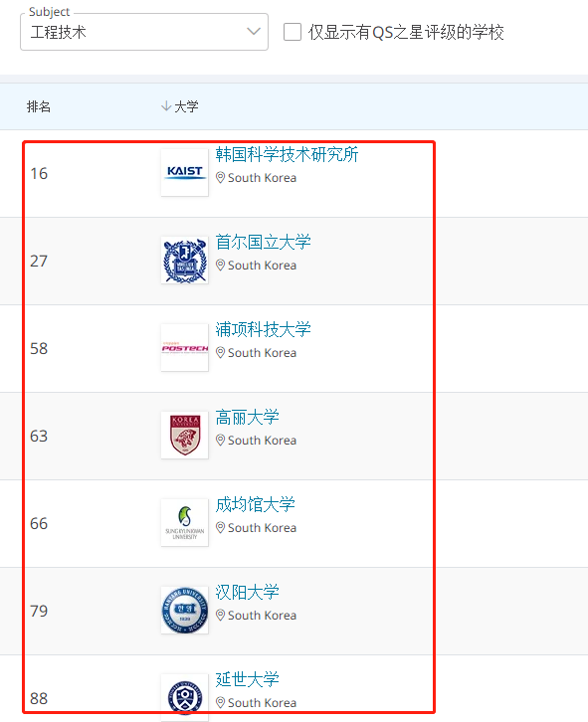This screenshot has height=722, width=588.
Task: Open the 汉阳大学 link
Action: 247,592
